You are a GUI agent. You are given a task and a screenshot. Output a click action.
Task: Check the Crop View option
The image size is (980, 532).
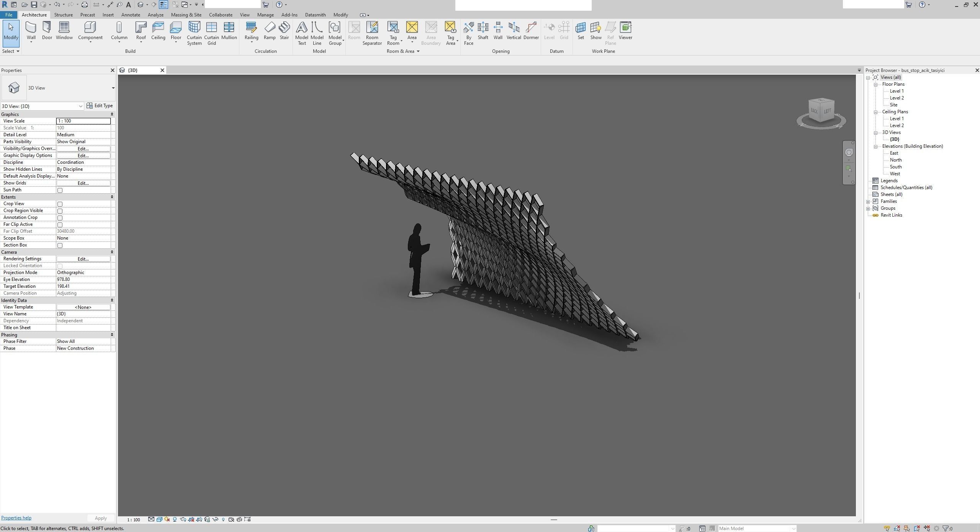click(60, 204)
